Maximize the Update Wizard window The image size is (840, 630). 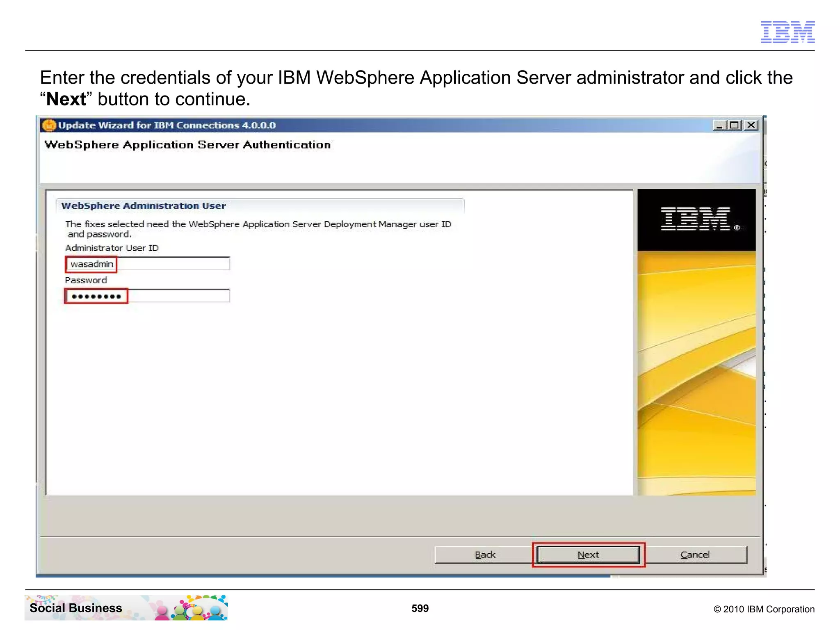[x=735, y=125]
